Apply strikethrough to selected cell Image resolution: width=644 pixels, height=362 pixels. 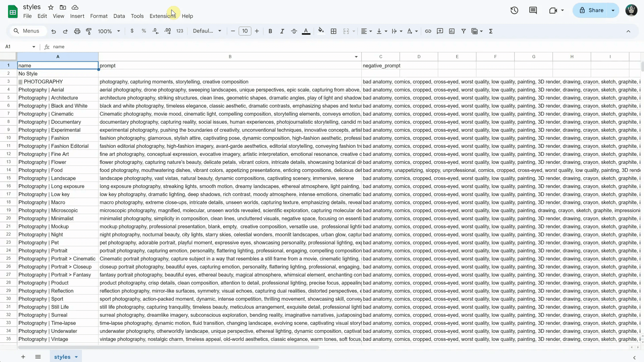click(x=294, y=31)
